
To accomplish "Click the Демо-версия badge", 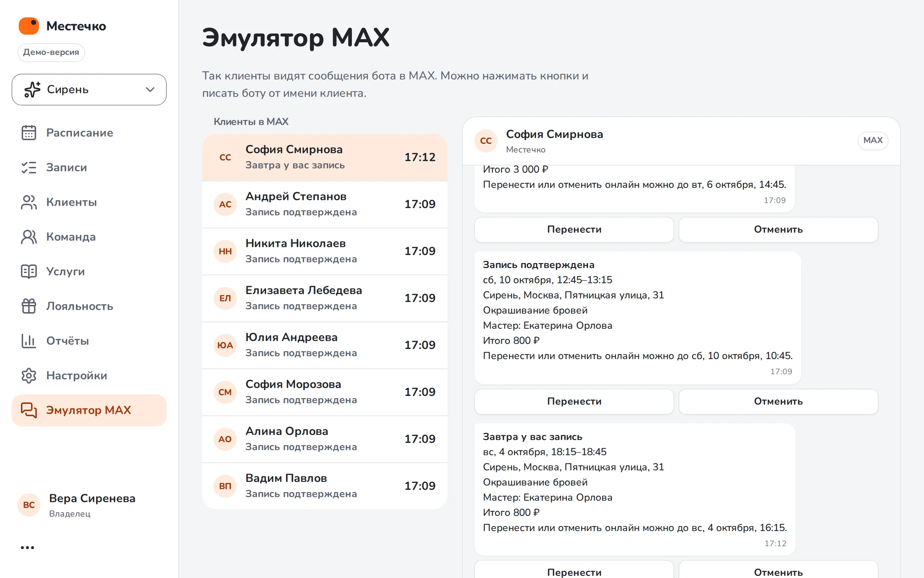I will pos(51,52).
